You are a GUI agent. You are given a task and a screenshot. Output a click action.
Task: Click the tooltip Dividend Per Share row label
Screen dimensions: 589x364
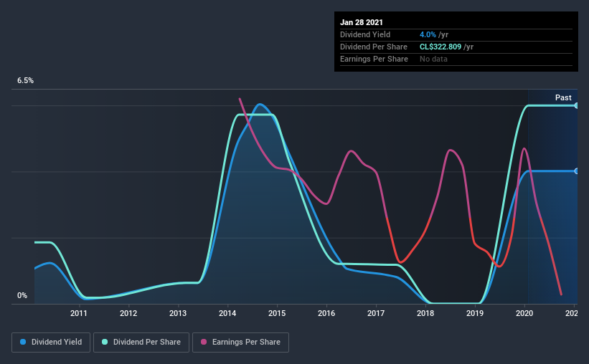click(373, 47)
